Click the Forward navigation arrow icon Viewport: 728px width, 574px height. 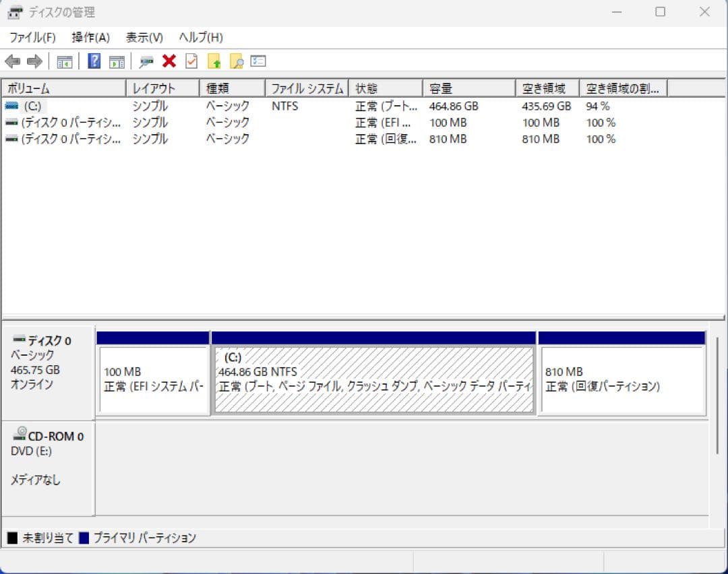point(33,61)
